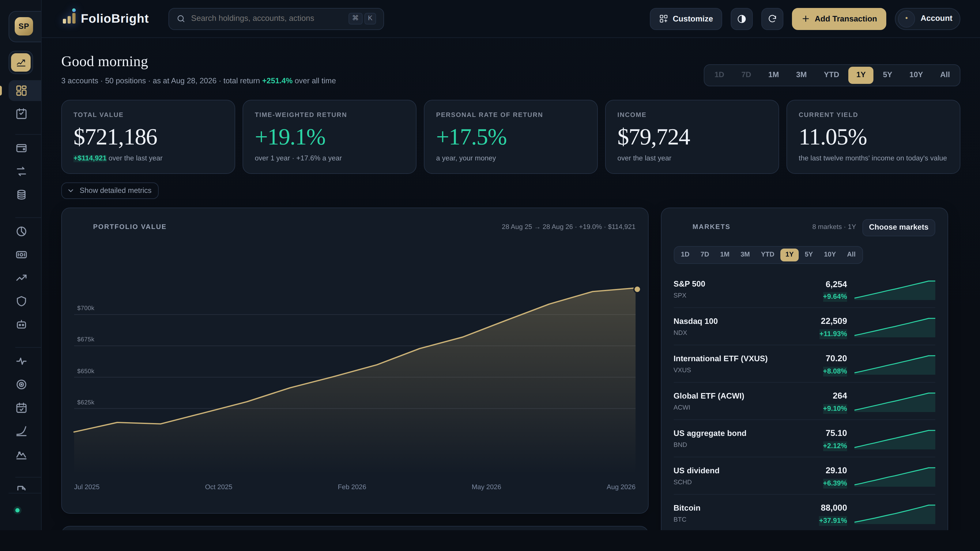Viewport: 980px width, 551px height.
Task: Click the gold chart logo sidebar button
Action: point(21,62)
